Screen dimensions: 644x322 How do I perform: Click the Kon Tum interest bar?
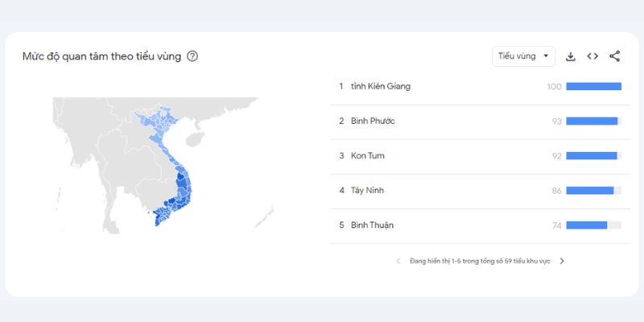(593, 155)
